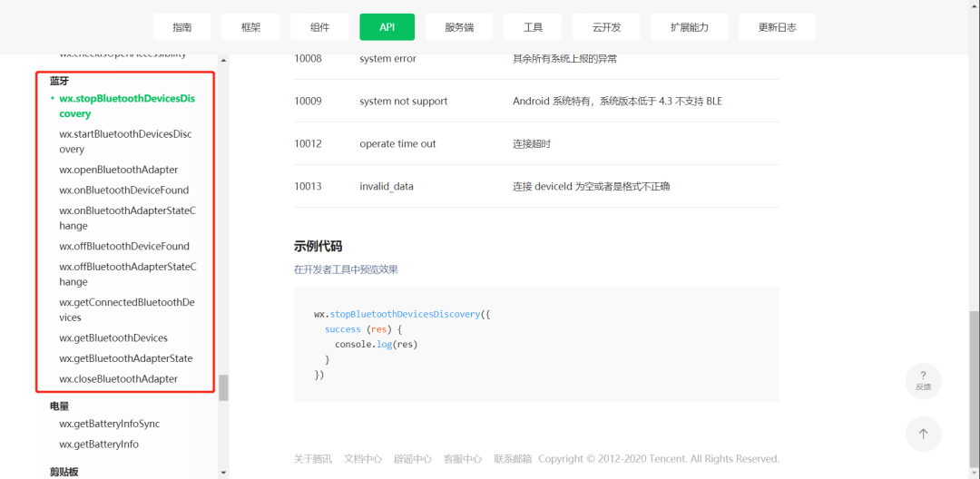Click the 连接 deviceId 为空 description
This screenshot has width=980, height=479.
(x=592, y=186)
